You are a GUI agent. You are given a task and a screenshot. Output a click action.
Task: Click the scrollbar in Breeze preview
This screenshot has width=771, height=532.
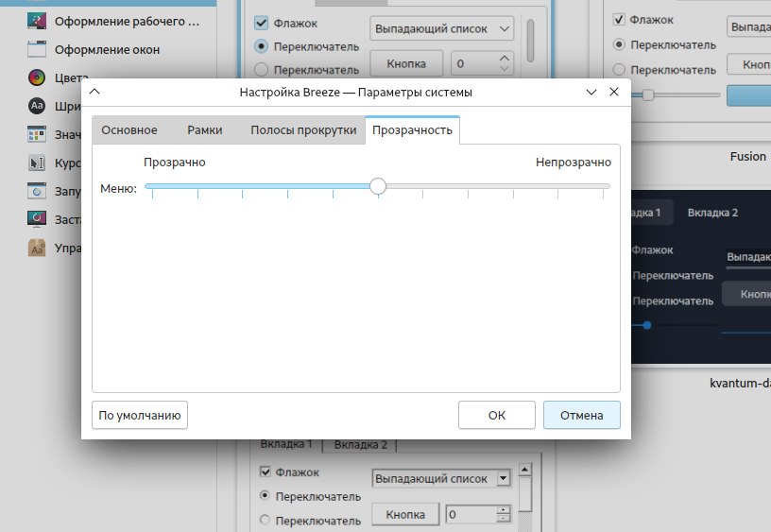click(x=530, y=41)
